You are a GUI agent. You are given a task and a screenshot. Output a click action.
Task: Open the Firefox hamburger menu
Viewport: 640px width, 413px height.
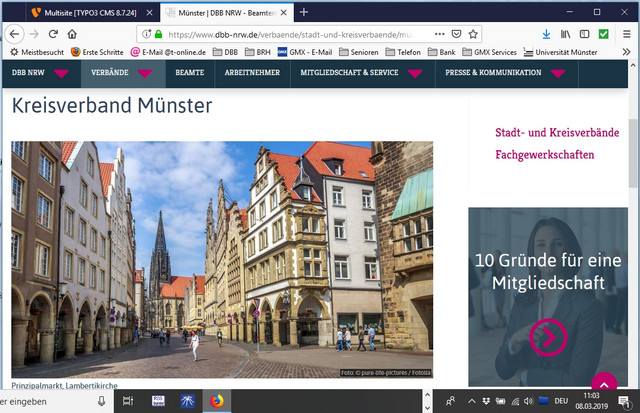627,34
